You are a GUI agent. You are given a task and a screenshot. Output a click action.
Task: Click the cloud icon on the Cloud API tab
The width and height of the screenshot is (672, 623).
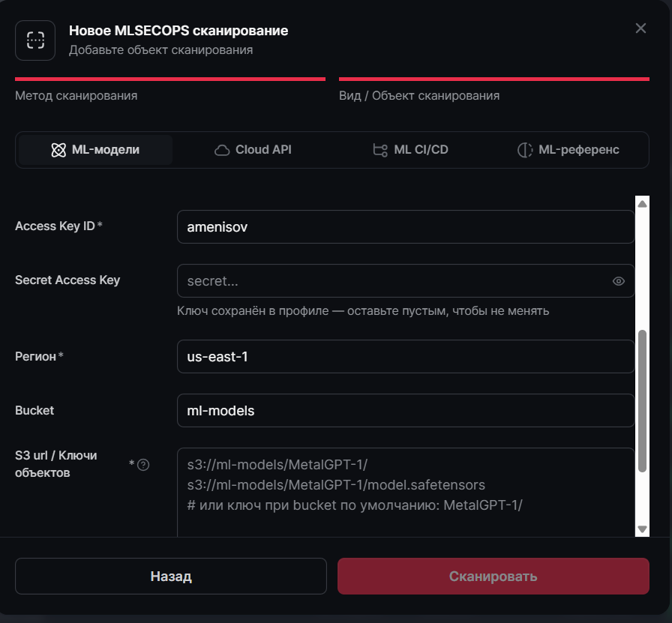tap(222, 150)
